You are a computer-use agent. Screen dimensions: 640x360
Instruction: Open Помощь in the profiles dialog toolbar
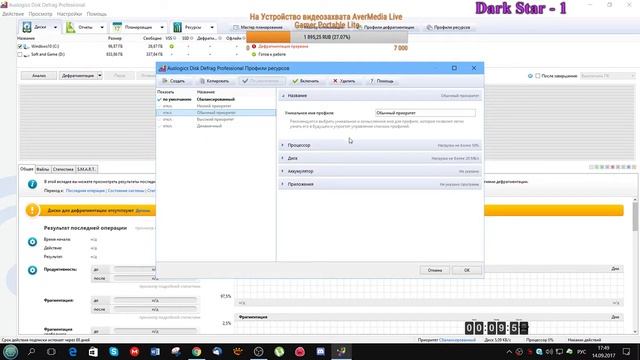(381, 81)
